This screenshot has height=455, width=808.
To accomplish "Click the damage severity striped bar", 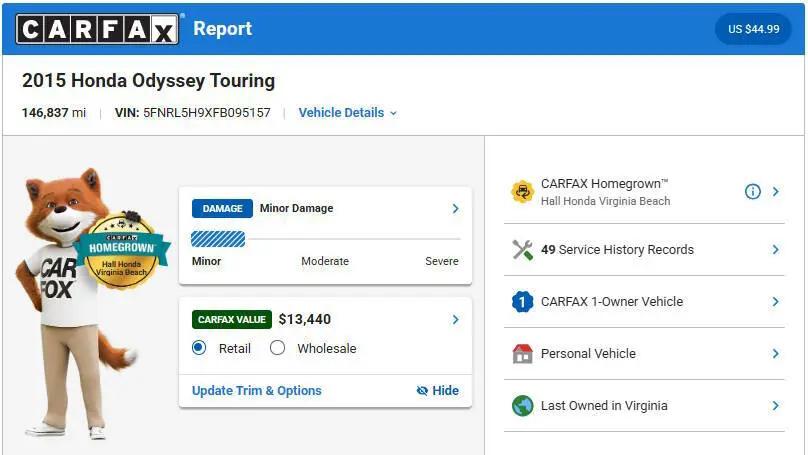I will coord(218,239).
